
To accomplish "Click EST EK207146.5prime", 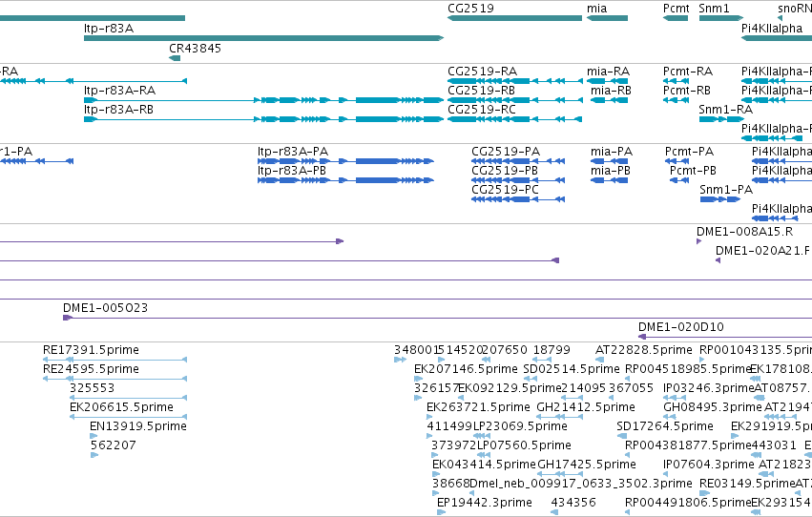I will click(x=419, y=379).
